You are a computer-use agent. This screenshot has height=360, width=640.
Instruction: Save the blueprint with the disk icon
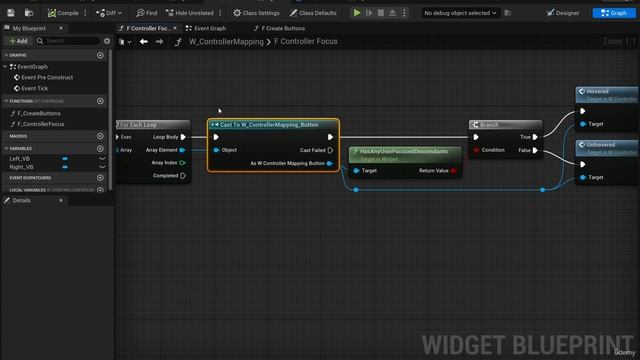pyautogui.click(x=11, y=13)
